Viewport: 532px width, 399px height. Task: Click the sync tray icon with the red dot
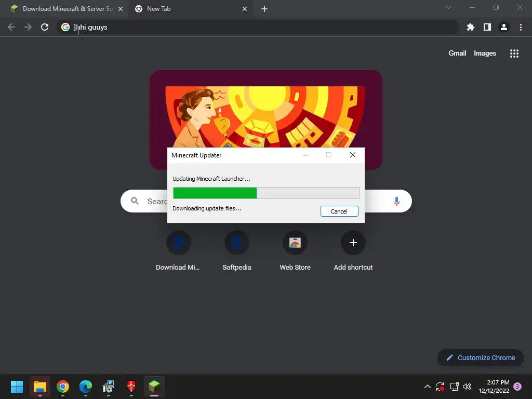coord(440,387)
